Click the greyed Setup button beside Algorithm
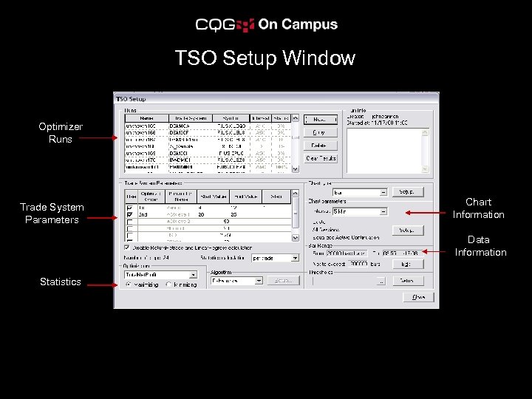This screenshot has height=399, width=532. (283, 281)
